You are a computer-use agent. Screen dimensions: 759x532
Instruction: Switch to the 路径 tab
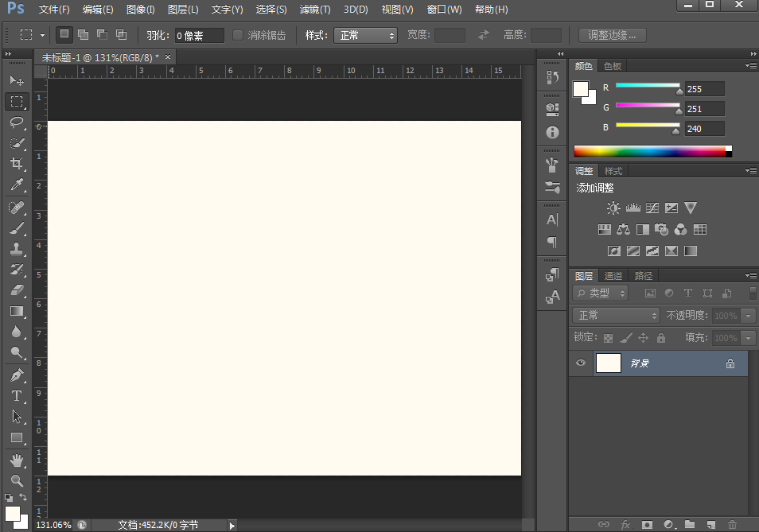644,276
